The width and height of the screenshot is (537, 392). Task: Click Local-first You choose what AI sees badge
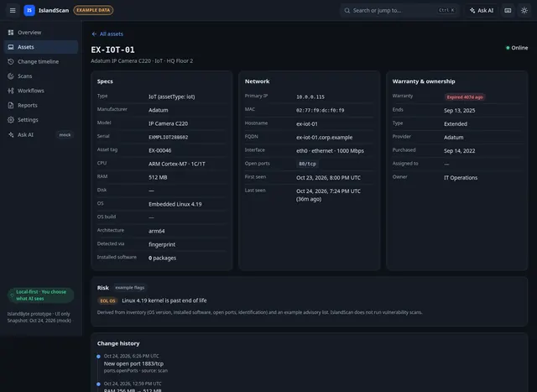[x=41, y=295]
